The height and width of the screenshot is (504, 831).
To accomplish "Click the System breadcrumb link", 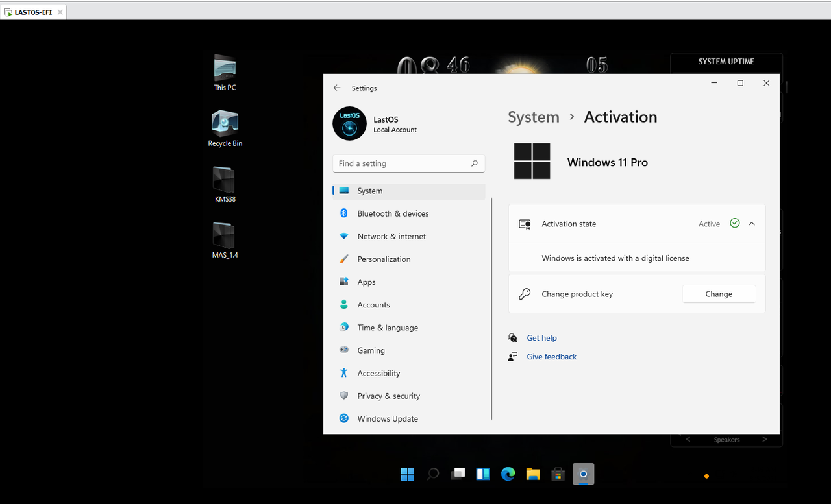I will coord(533,117).
